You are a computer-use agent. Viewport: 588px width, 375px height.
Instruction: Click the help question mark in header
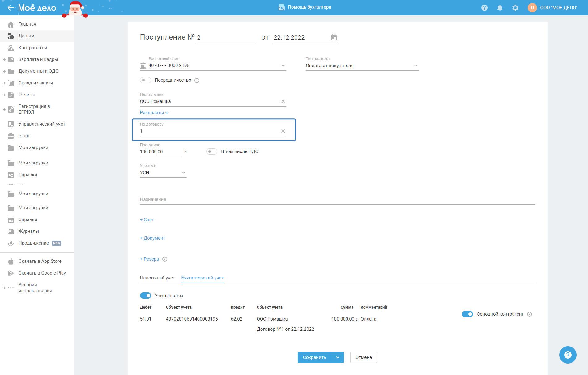(x=484, y=8)
